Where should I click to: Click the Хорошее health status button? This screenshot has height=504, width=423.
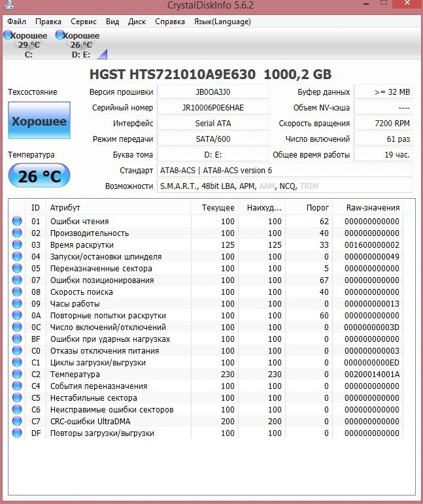[x=39, y=120]
